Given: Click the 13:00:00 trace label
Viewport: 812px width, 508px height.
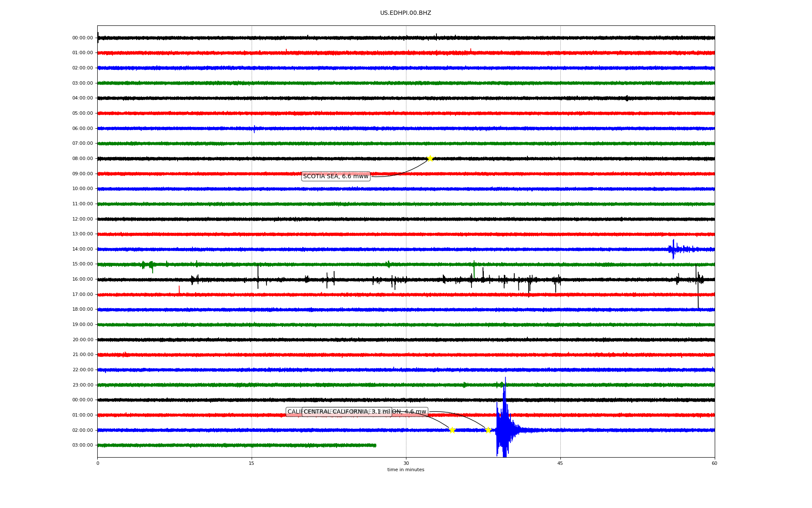Looking at the screenshot, I should point(82,234).
